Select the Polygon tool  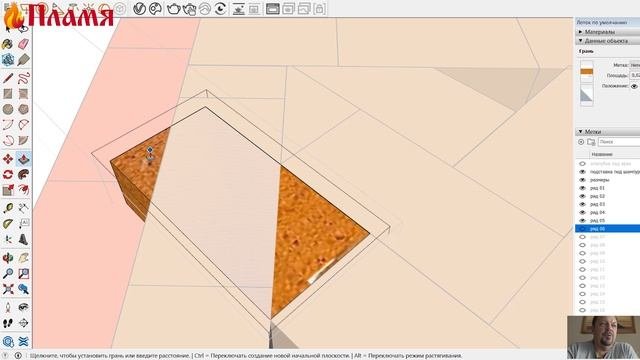click(x=23, y=109)
